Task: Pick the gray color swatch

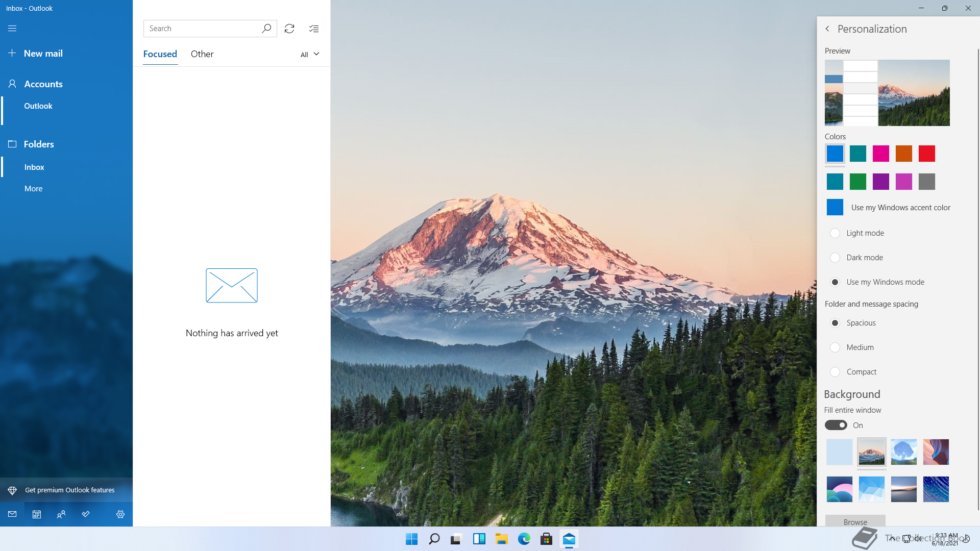Action: (x=927, y=182)
